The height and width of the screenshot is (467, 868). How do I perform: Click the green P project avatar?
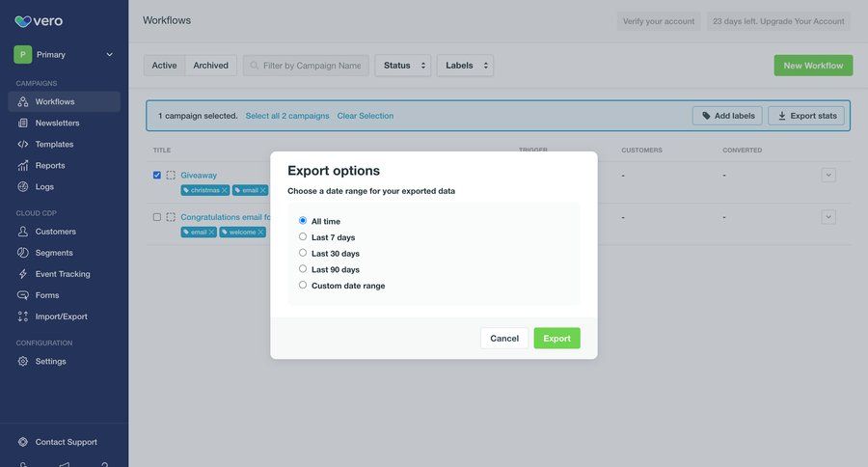23,54
